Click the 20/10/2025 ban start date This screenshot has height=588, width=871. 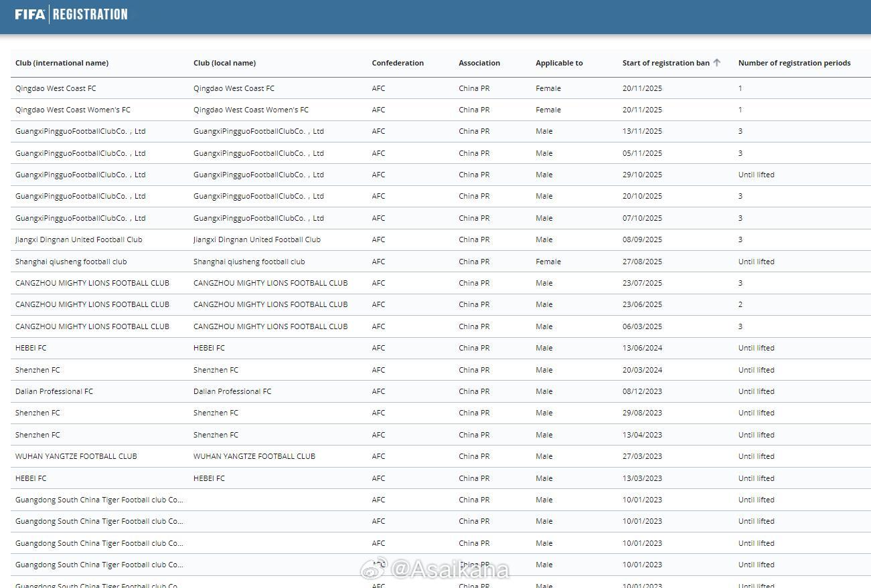click(642, 196)
